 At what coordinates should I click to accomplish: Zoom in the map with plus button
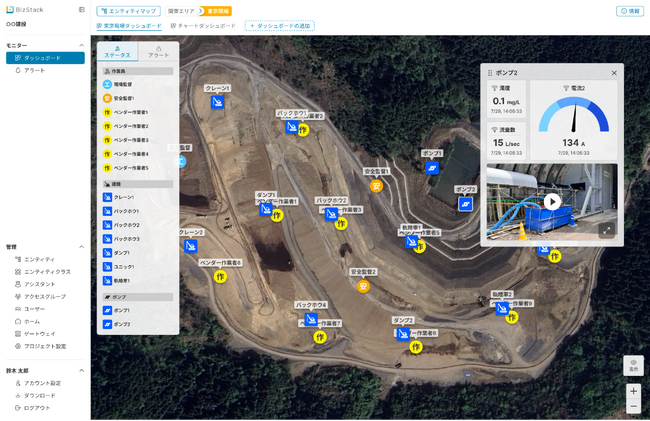point(633,391)
